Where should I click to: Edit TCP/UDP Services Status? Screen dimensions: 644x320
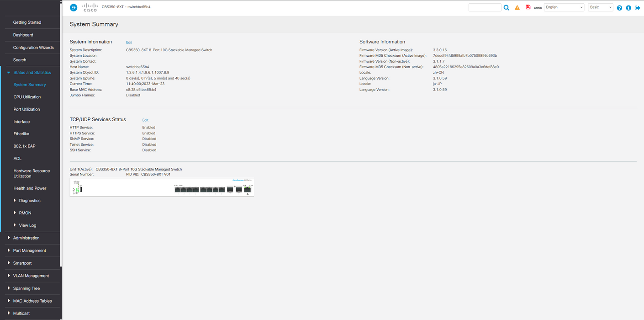tap(145, 120)
